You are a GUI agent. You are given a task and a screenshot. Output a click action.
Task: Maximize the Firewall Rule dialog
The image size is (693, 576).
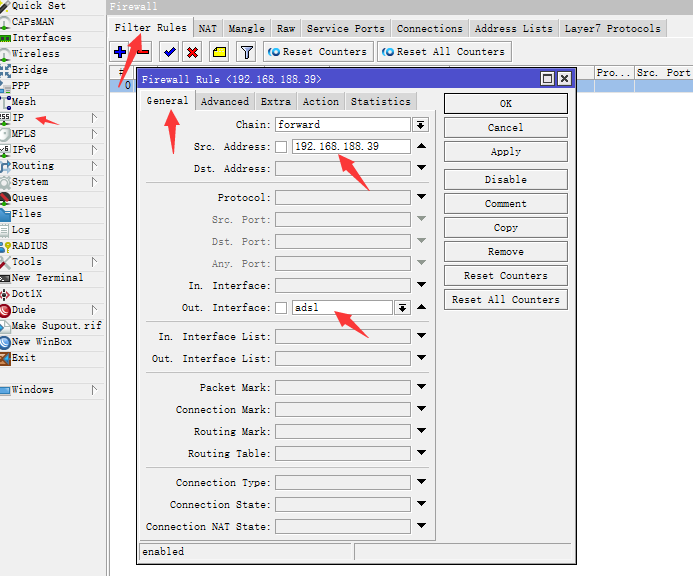pos(547,79)
